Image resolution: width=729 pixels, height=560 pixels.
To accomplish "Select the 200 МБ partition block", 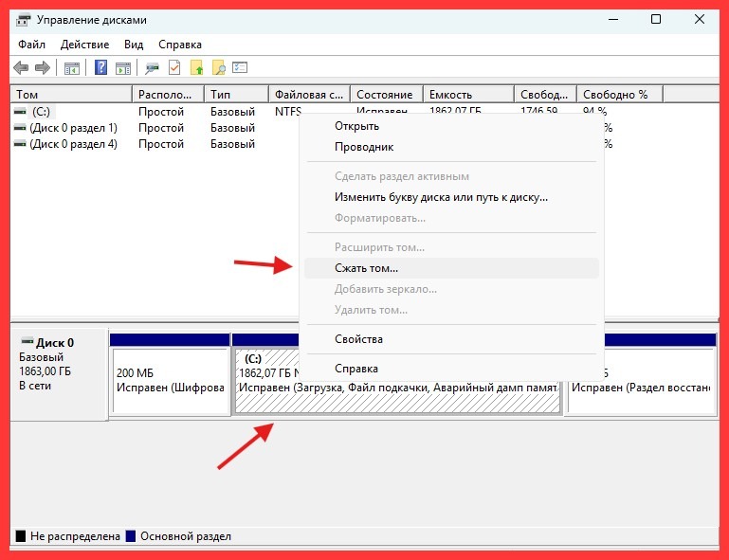I will pos(170,381).
